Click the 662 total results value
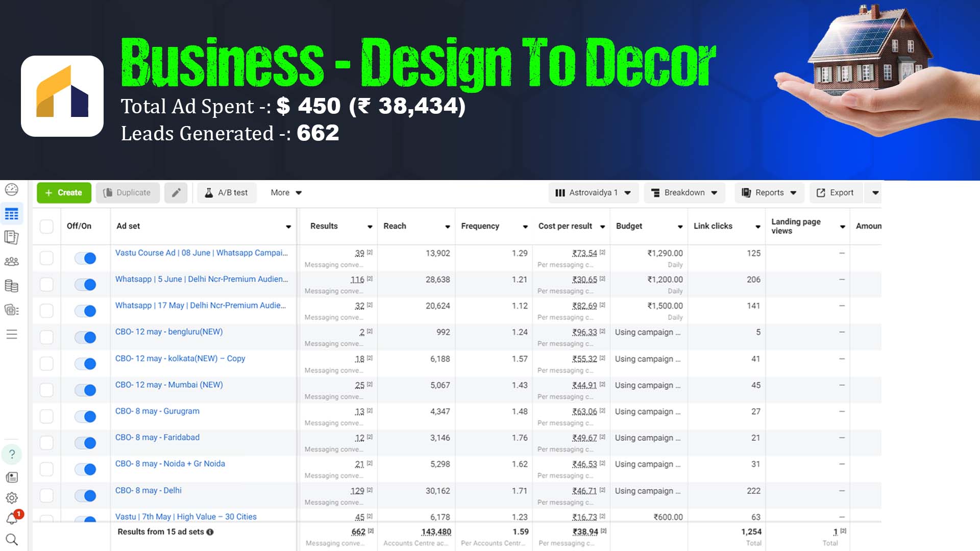Image resolution: width=980 pixels, height=551 pixels. (358, 532)
